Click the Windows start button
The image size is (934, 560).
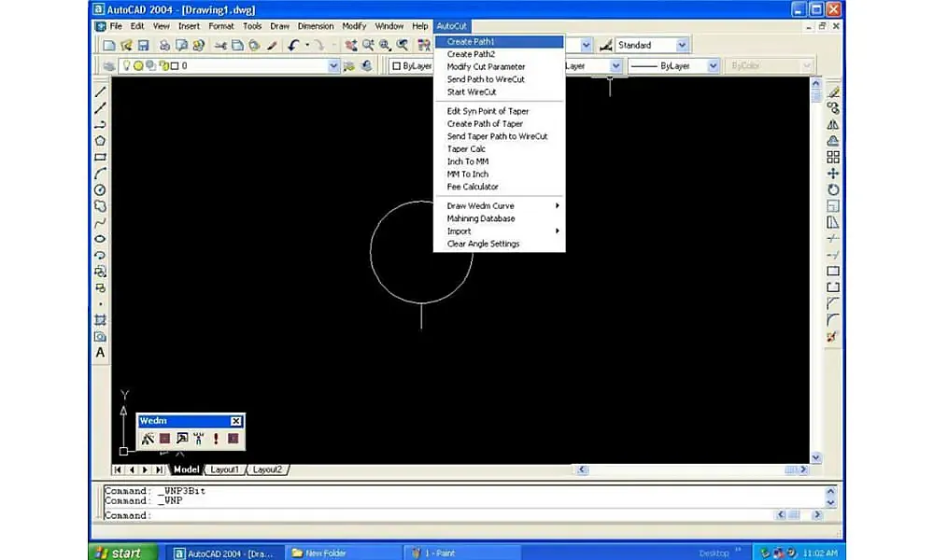click(123, 553)
